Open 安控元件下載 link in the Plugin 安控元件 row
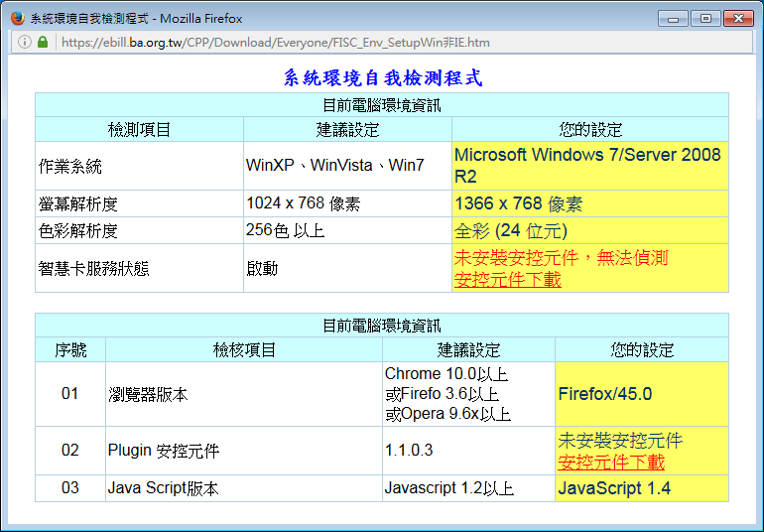This screenshot has width=764, height=532. pos(611,463)
